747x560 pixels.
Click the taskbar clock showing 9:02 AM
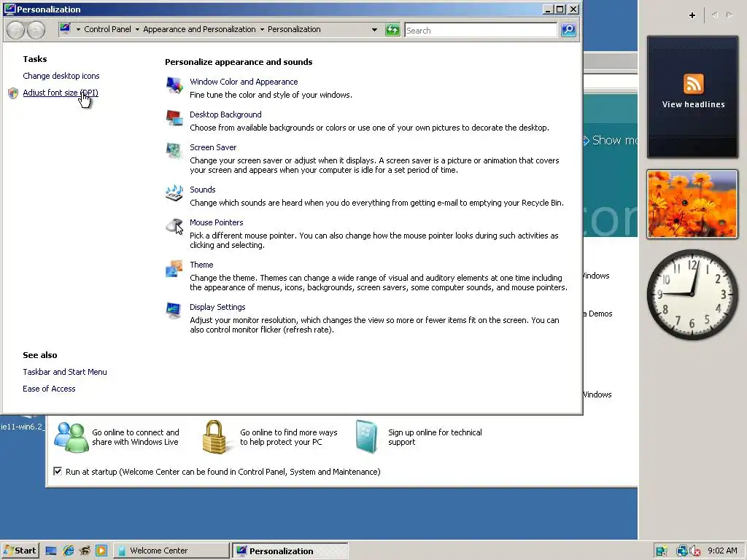(x=722, y=551)
